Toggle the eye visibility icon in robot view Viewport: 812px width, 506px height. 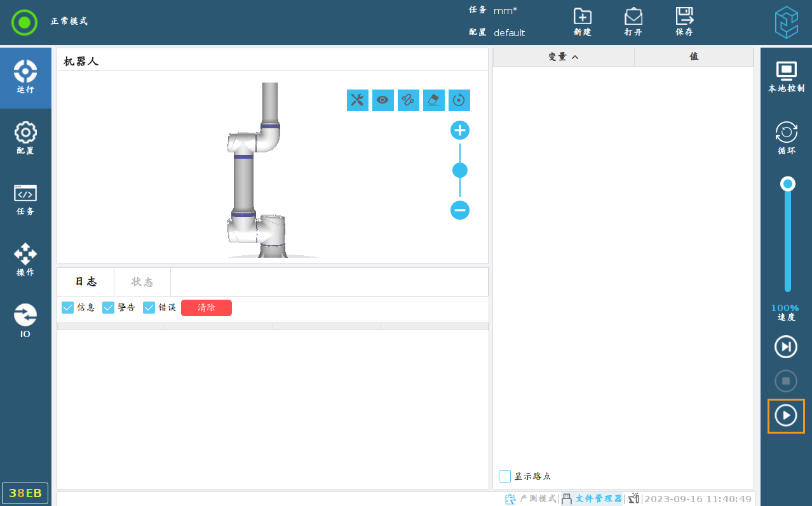(382, 100)
